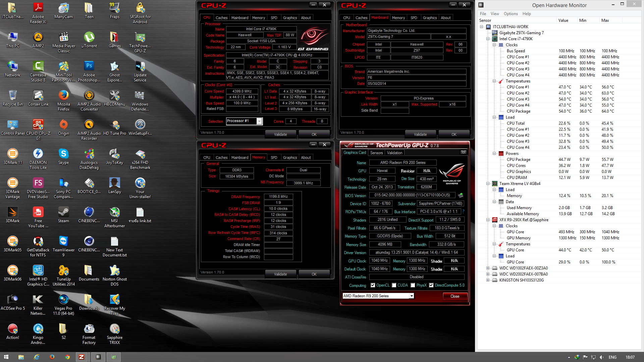
Task: Open the Options menu in Open Hardware Monitor
Action: point(511,14)
